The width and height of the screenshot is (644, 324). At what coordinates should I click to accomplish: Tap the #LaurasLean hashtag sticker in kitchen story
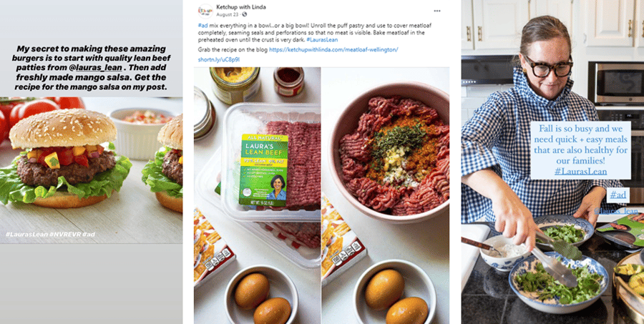click(580, 171)
